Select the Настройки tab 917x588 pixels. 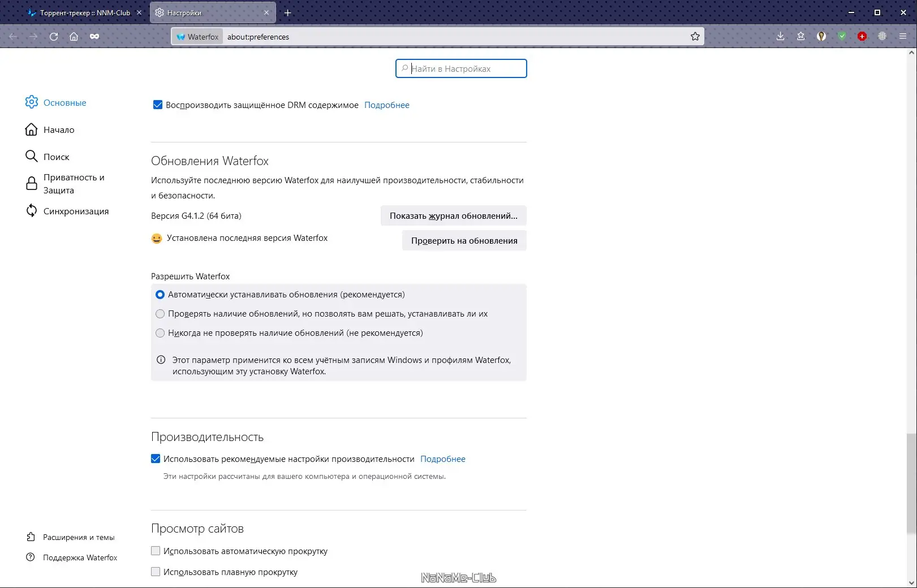click(213, 12)
